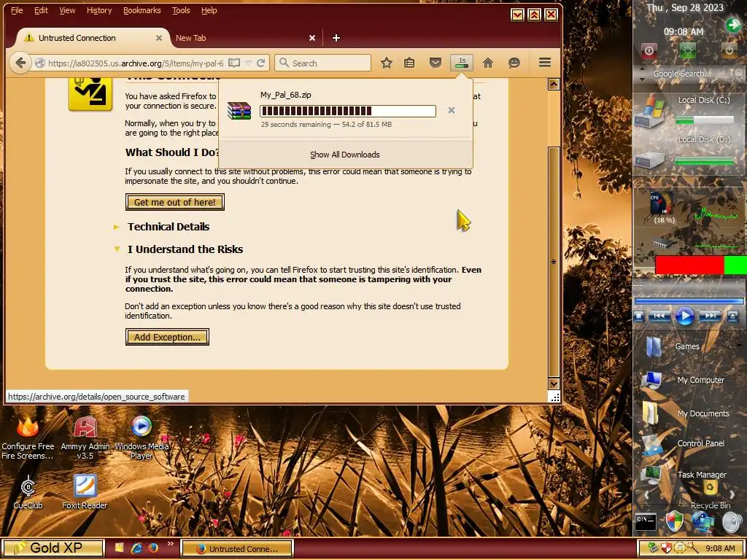Image resolution: width=747 pixels, height=560 pixels.
Task: Click the My_Pal_68.zip archive icon
Action: [239, 111]
